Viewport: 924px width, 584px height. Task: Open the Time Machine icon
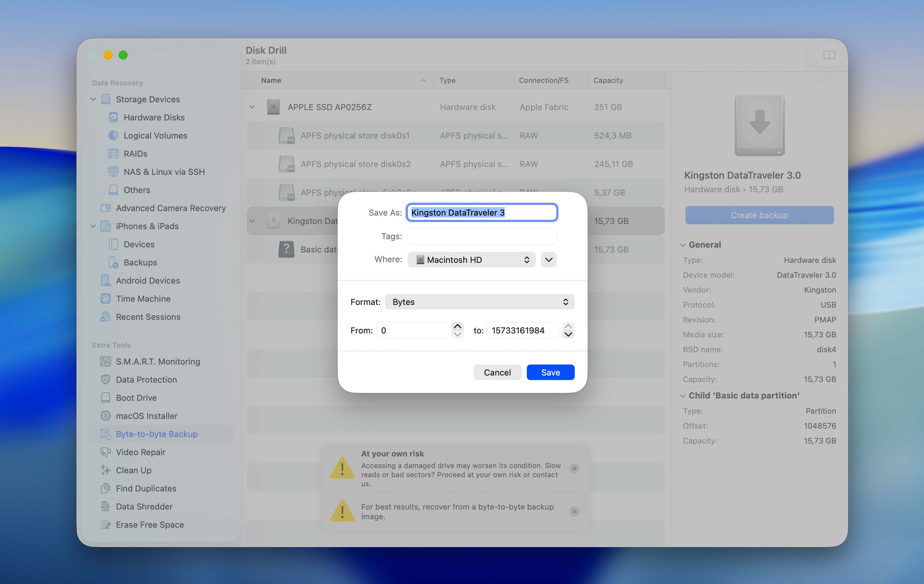coord(106,298)
